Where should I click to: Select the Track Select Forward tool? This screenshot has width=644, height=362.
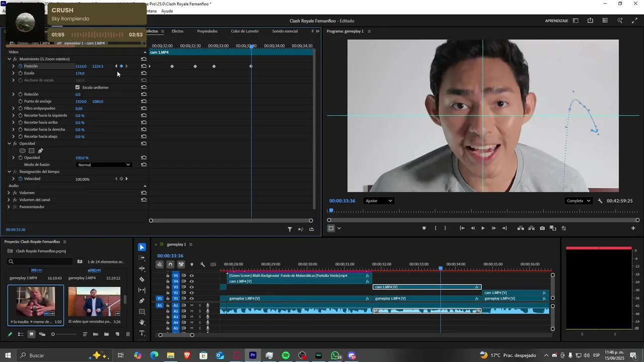(x=142, y=257)
